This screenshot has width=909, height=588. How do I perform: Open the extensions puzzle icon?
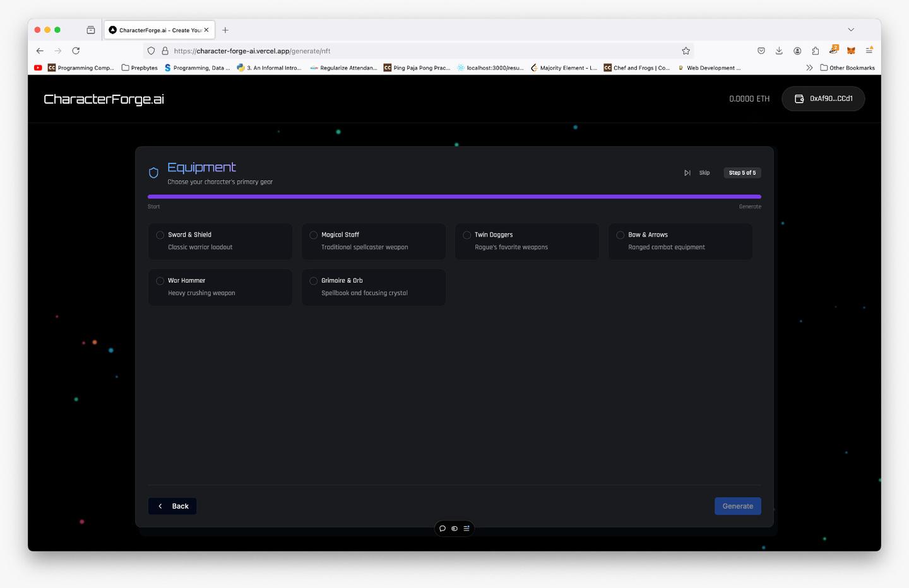click(x=815, y=50)
